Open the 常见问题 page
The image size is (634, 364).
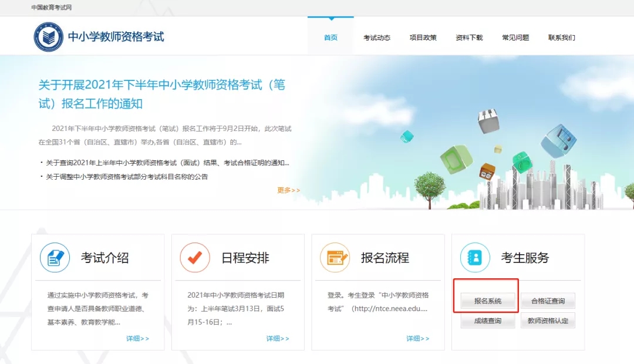[x=515, y=36]
